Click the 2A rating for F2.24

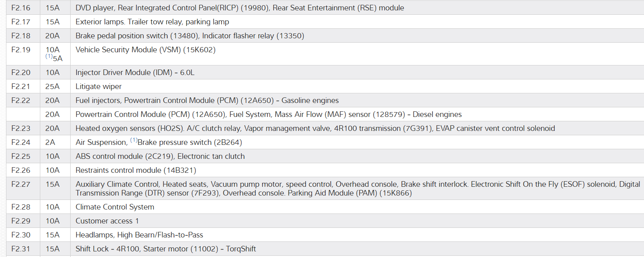(x=50, y=142)
